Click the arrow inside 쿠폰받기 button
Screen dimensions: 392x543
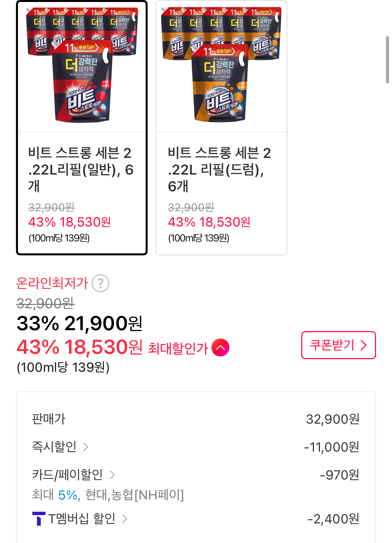pos(364,345)
